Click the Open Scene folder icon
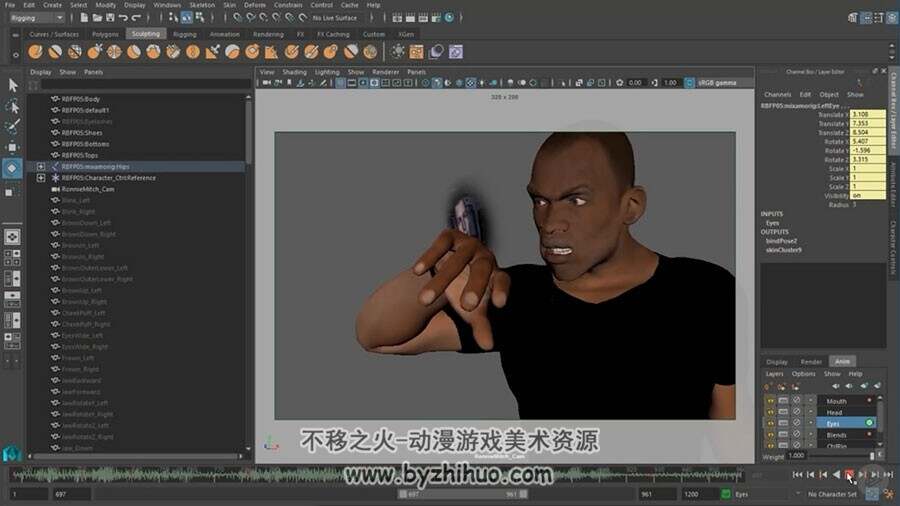Viewport: 900px width, 506px height. point(97,18)
